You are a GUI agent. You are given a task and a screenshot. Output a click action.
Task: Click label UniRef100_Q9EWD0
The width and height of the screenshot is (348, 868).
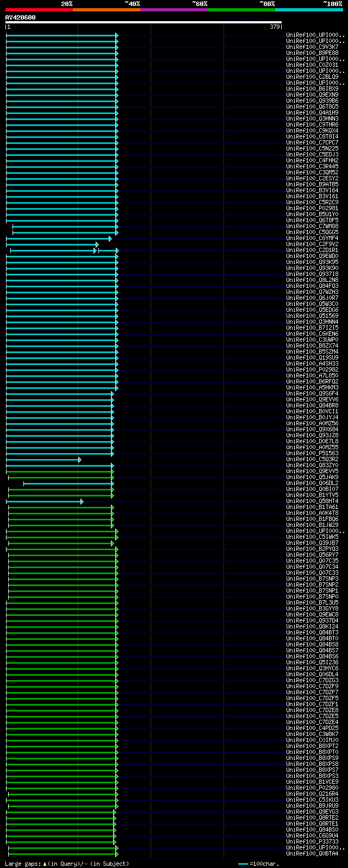tap(312, 256)
